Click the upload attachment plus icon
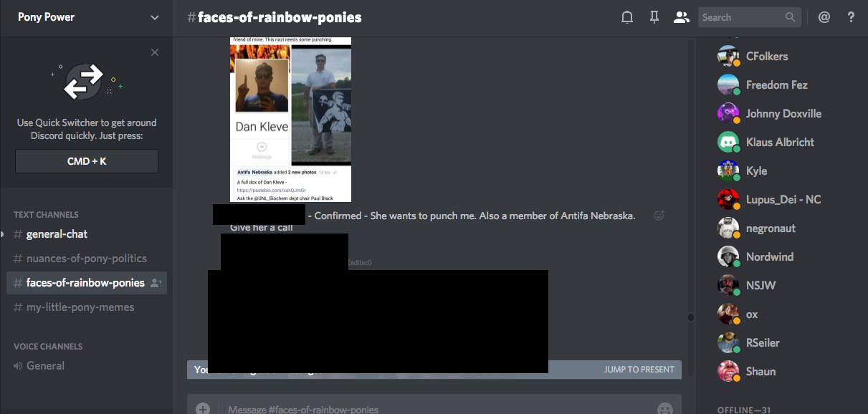The image size is (868, 414). tap(203, 409)
